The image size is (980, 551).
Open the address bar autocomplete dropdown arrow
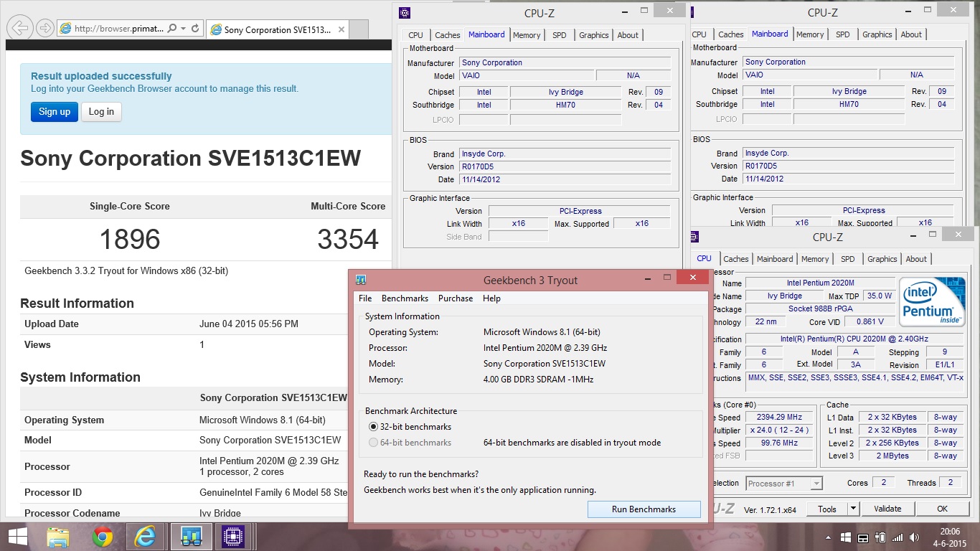184,29
